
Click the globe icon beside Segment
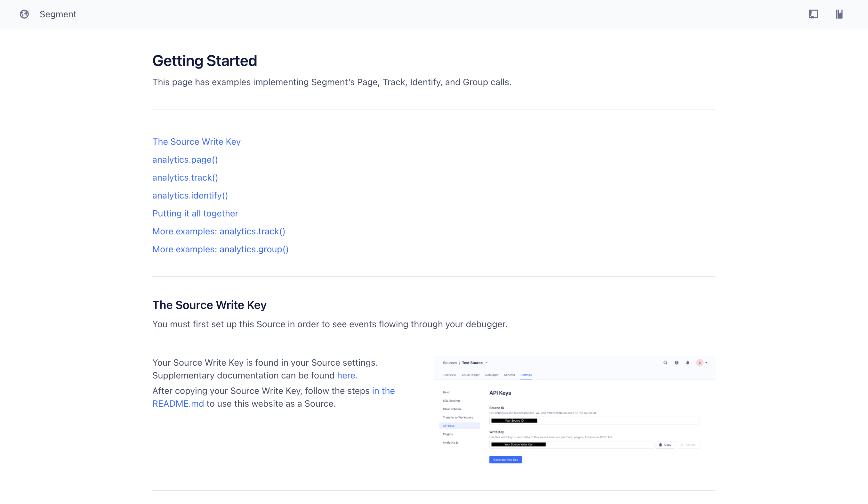24,14
